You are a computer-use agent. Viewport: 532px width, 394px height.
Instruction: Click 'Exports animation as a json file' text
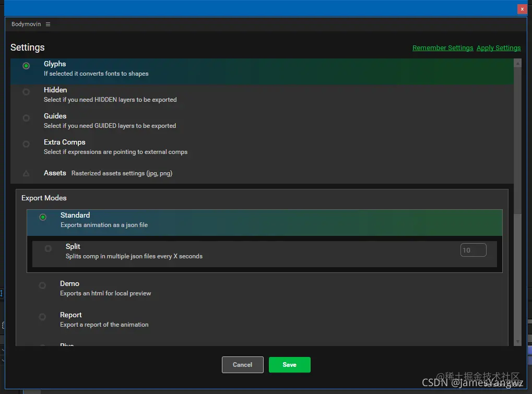104,225
